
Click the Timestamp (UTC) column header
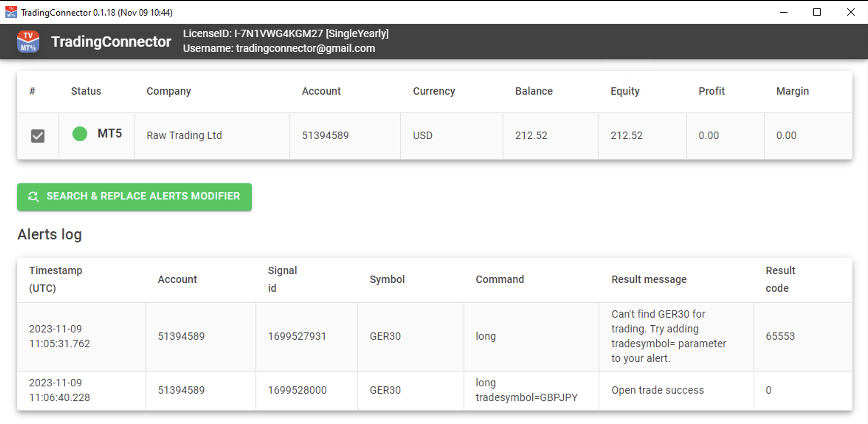point(55,279)
